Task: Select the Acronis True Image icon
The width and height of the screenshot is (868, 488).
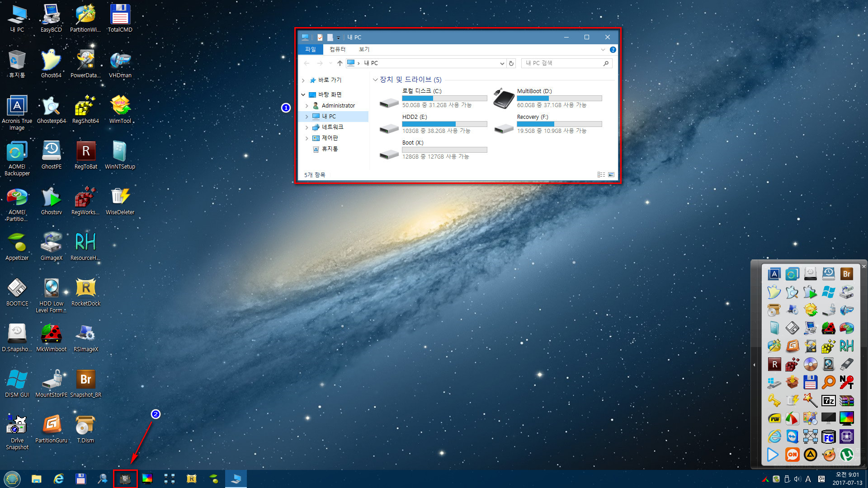Action: tap(17, 113)
